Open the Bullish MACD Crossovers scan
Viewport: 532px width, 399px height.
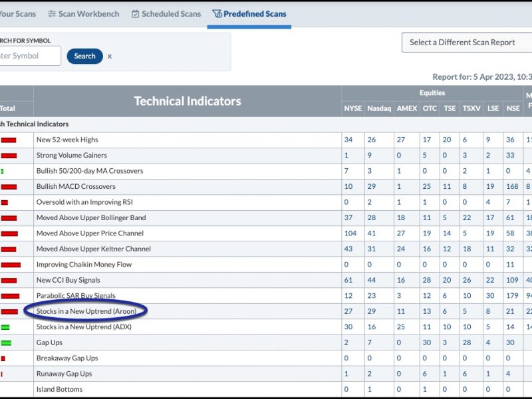click(x=76, y=186)
